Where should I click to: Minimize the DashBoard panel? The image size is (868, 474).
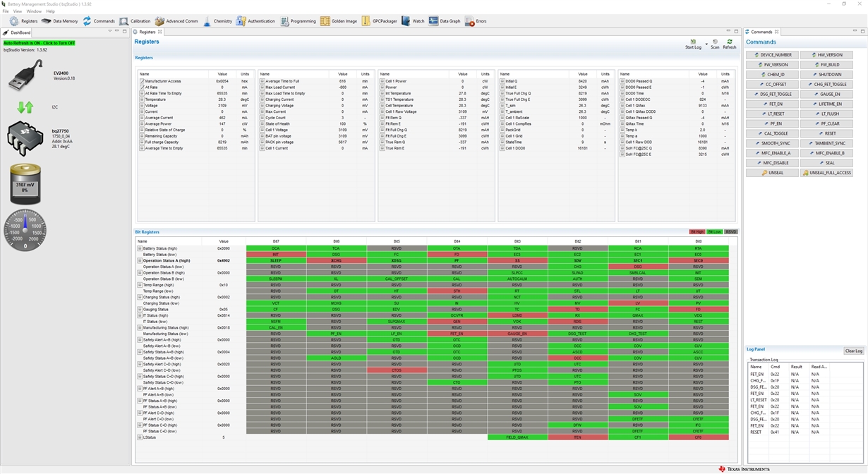(x=117, y=32)
